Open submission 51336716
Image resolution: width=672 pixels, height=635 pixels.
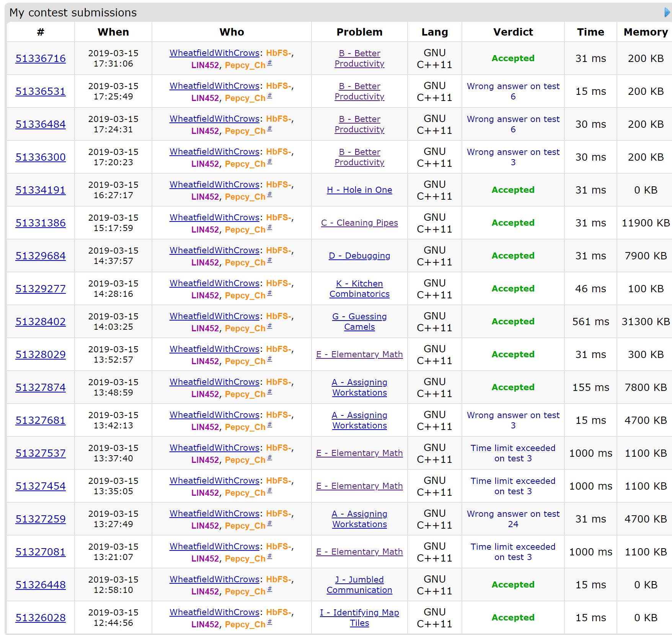41,59
